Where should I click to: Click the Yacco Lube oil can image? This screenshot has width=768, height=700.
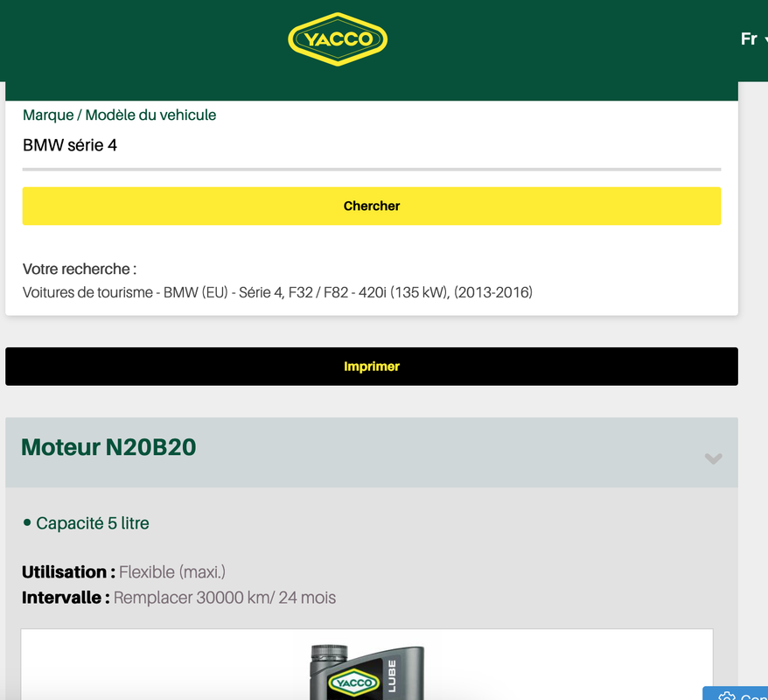point(367,672)
